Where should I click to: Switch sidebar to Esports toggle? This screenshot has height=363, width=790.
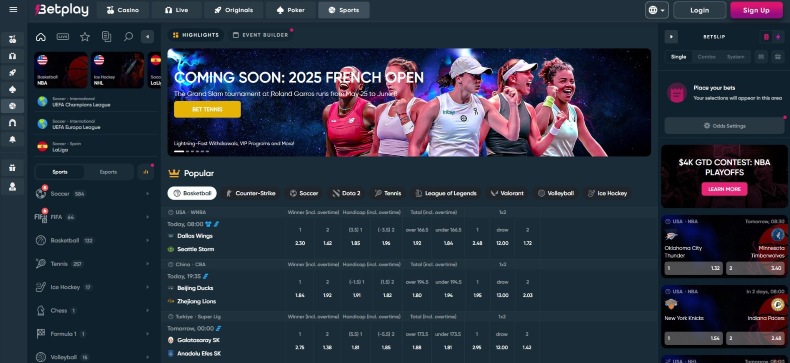coord(108,172)
